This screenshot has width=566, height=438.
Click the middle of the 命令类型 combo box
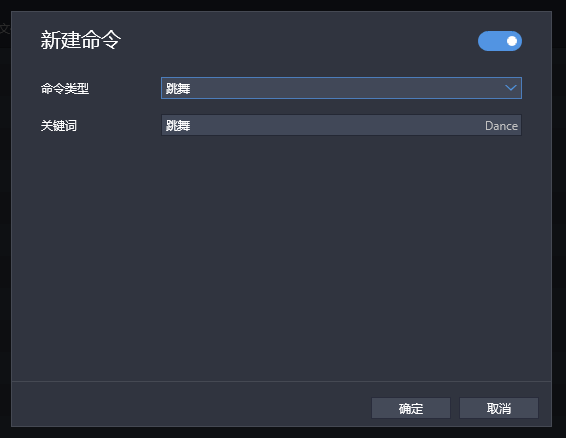(x=341, y=88)
